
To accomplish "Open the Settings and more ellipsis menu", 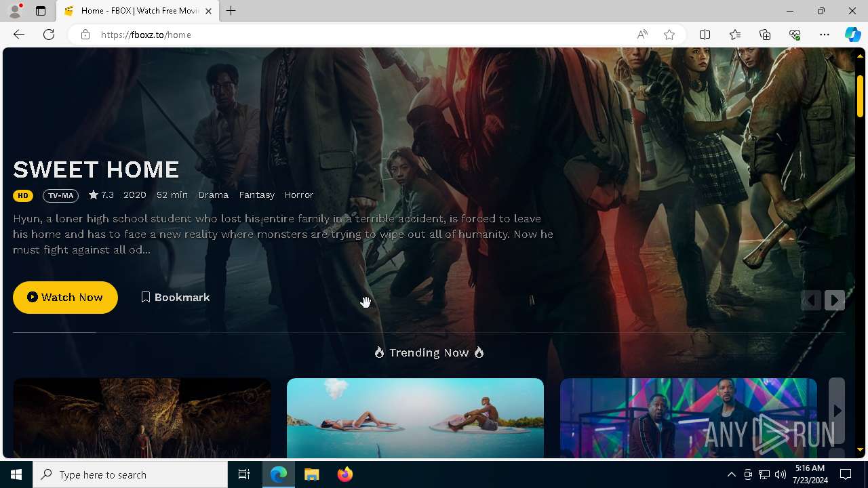I will coord(825,35).
